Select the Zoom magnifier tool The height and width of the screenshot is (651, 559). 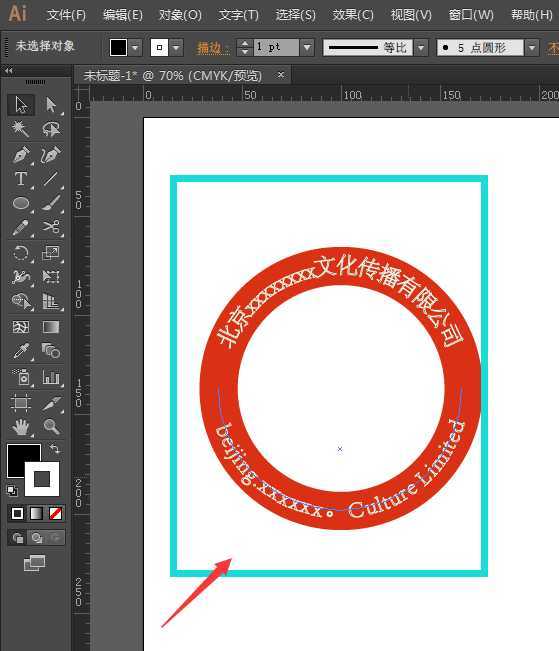(x=51, y=426)
